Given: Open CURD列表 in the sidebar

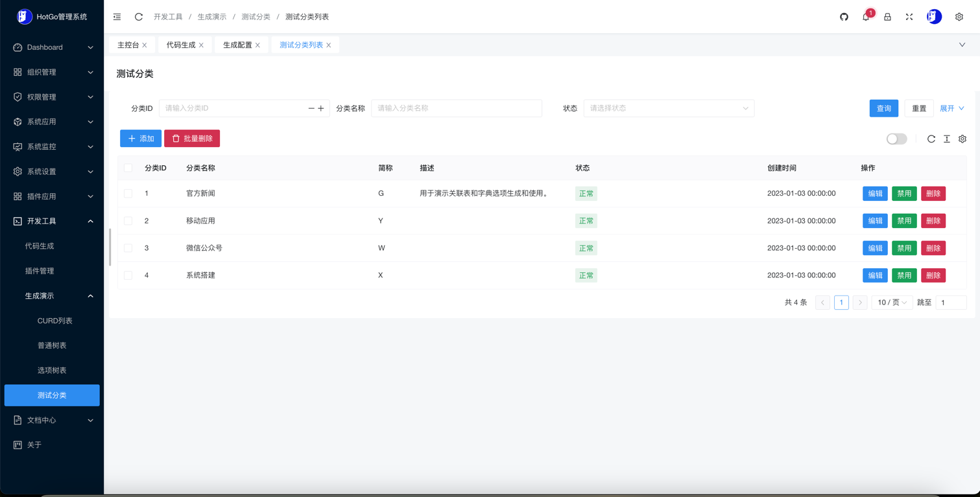Looking at the screenshot, I should click(54, 321).
